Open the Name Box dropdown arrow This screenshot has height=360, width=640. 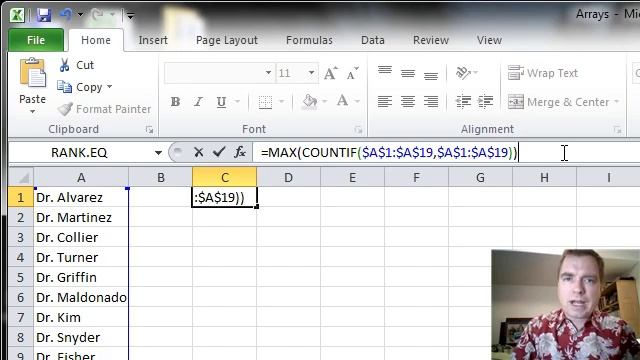pyautogui.click(x=158, y=153)
